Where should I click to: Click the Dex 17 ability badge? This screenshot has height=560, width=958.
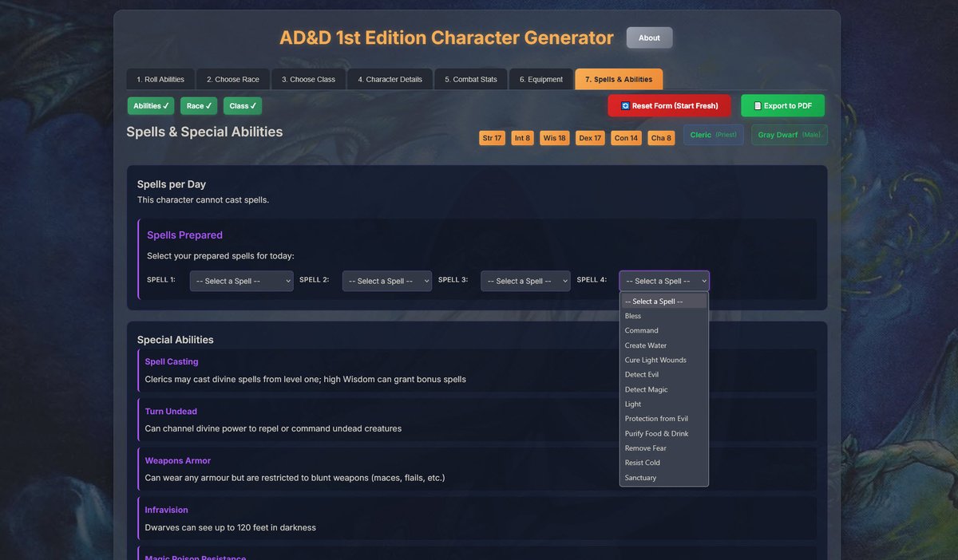pos(590,138)
